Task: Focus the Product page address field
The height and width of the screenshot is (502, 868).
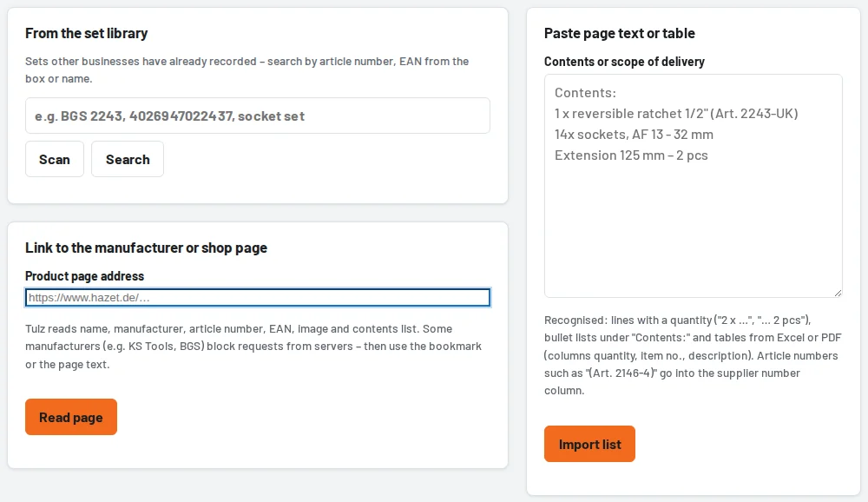Action: [258, 298]
